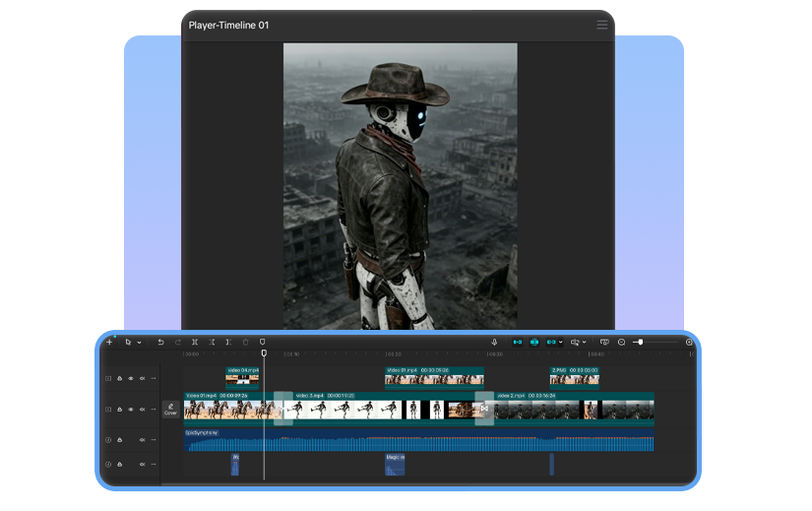Image resolution: width=812 pixels, height=511 pixels.
Task: Open the dropdown beside the linkage toggle
Action: point(560,342)
